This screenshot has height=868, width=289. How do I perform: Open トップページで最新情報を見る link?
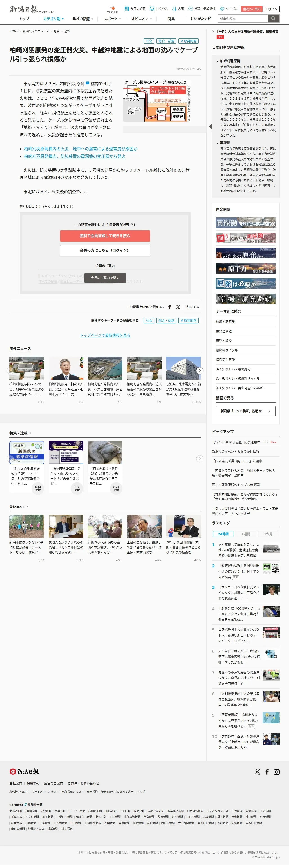[x=105, y=335]
